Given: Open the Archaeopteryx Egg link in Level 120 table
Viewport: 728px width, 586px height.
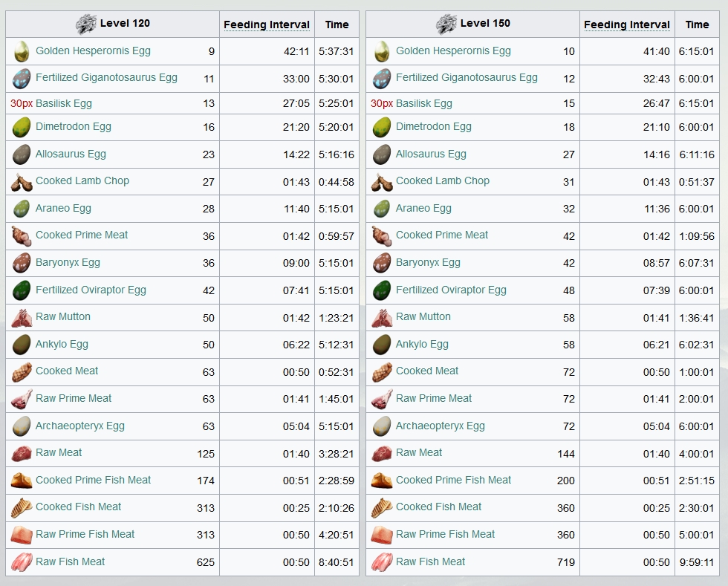Looking at the screenshot, I should tap(80, 426).
